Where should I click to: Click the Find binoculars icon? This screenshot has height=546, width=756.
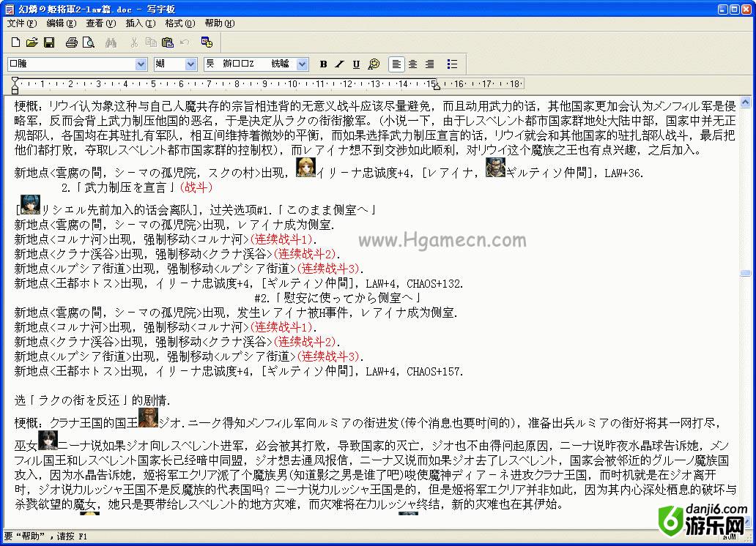click(111, 42)
